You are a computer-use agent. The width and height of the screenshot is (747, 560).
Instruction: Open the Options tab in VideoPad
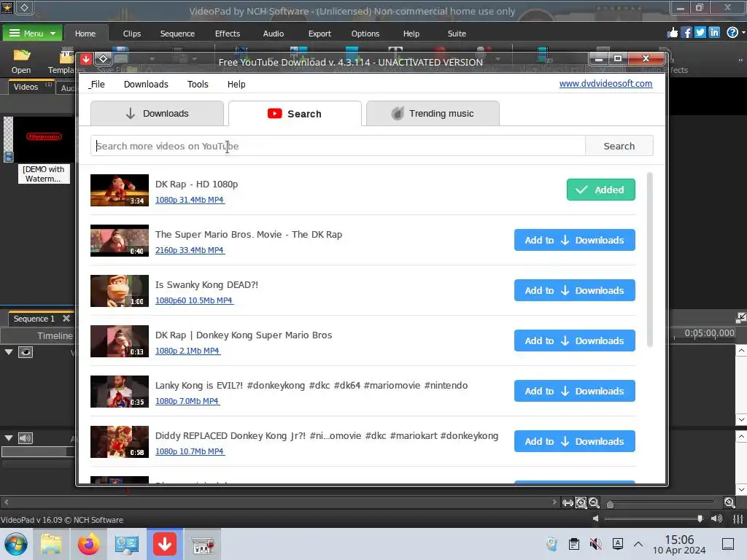coord(365,34)
